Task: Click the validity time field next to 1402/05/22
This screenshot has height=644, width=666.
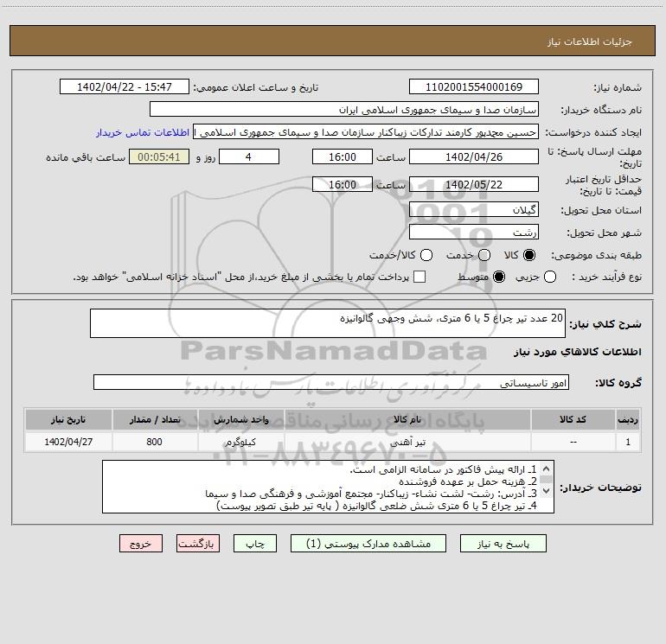Action: coord(343,184)
